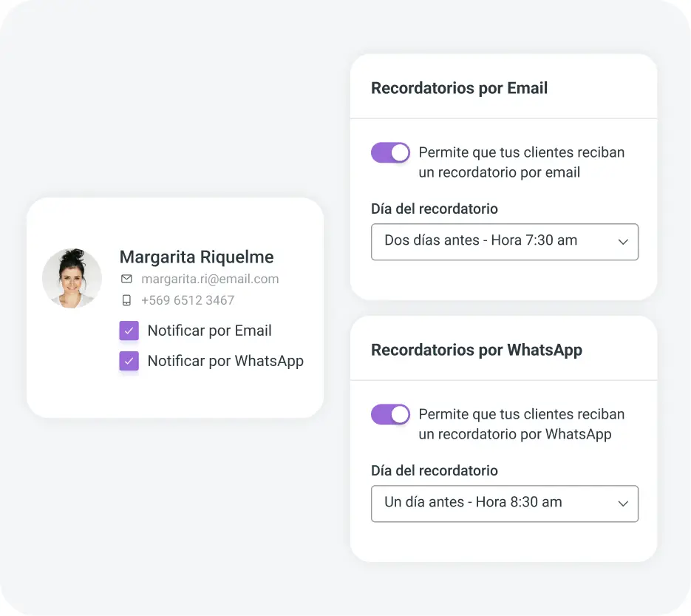Open the 'Un día antes' dropdown

505,504
